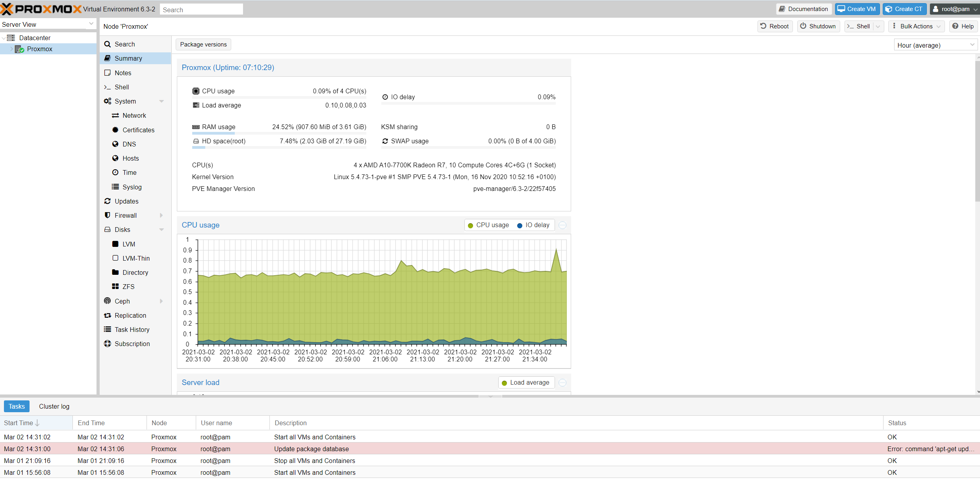Click the Package versions button
Viewport: 980px width, 487px height.
point(203,44)
